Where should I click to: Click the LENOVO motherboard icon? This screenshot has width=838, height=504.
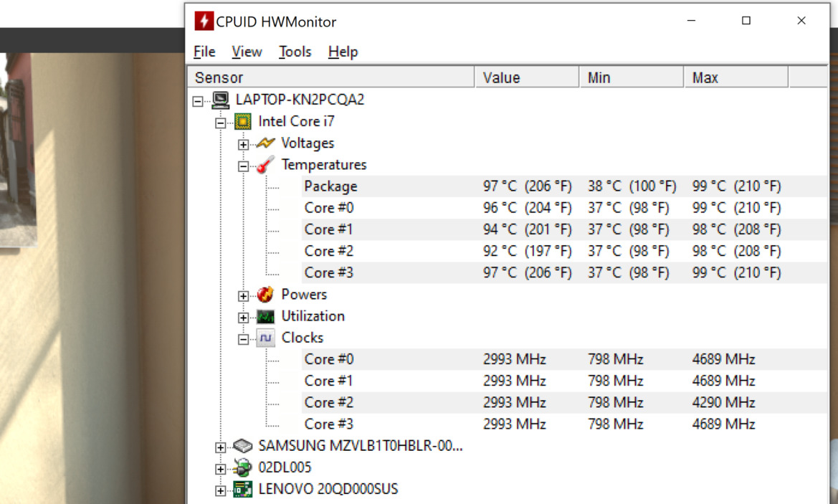pos(242,489)
